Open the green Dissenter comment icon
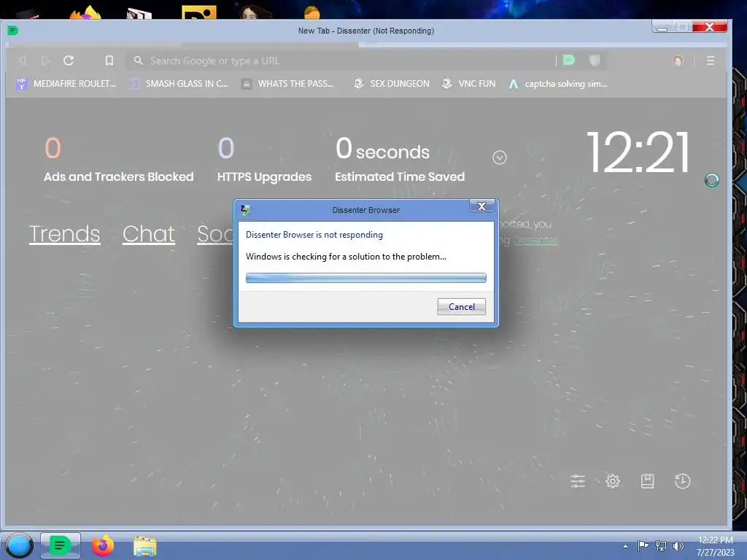The height and width of the screenshot is (560, 747). (569, 60)
